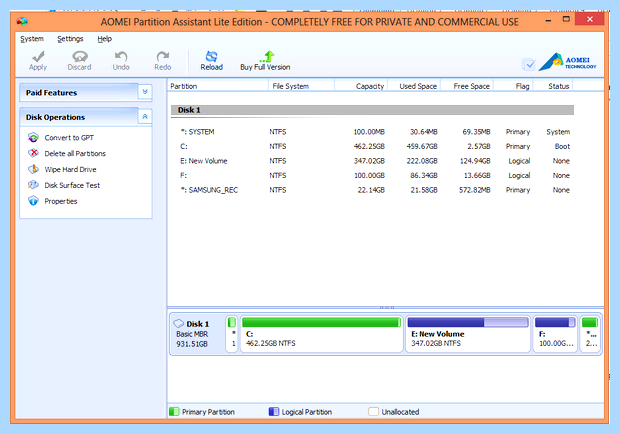Sort by Capacity column header

click(361, 86)
